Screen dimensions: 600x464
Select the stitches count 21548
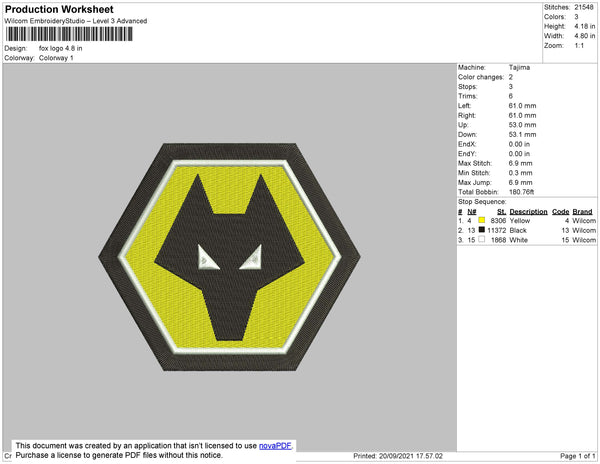[584, 7]
